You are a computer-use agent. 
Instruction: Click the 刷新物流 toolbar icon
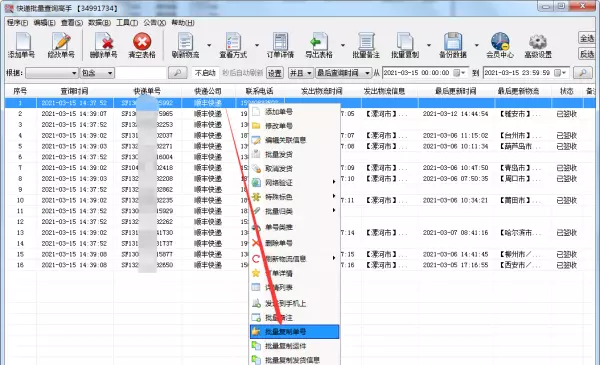point(186,45)
